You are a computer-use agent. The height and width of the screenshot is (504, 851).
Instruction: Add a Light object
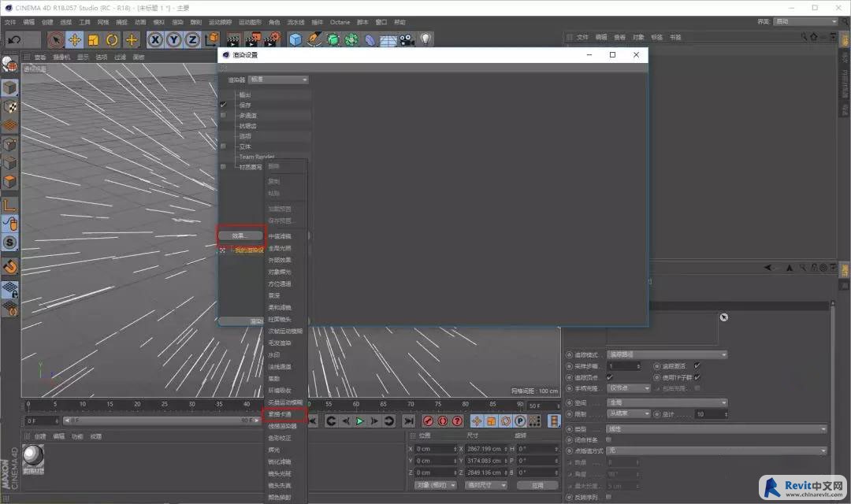point(426,39)
